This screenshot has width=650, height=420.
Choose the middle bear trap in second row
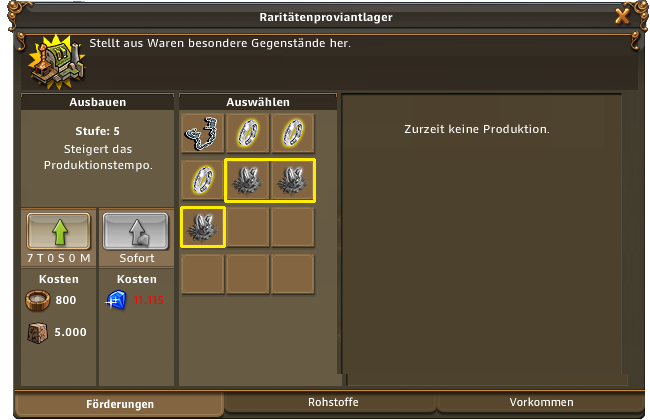[248, 180]
